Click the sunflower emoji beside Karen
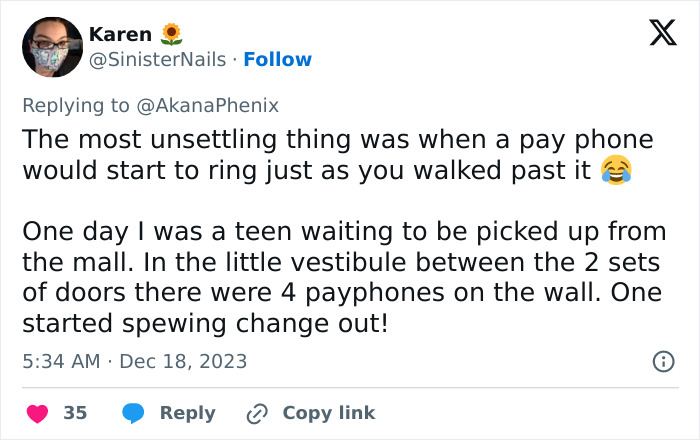This screenshot has height=440, width=700. coord(171,34)
